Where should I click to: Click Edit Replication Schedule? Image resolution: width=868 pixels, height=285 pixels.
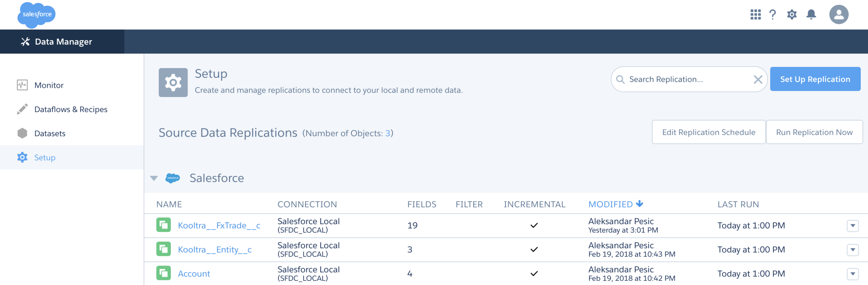(x=709, y=132)
